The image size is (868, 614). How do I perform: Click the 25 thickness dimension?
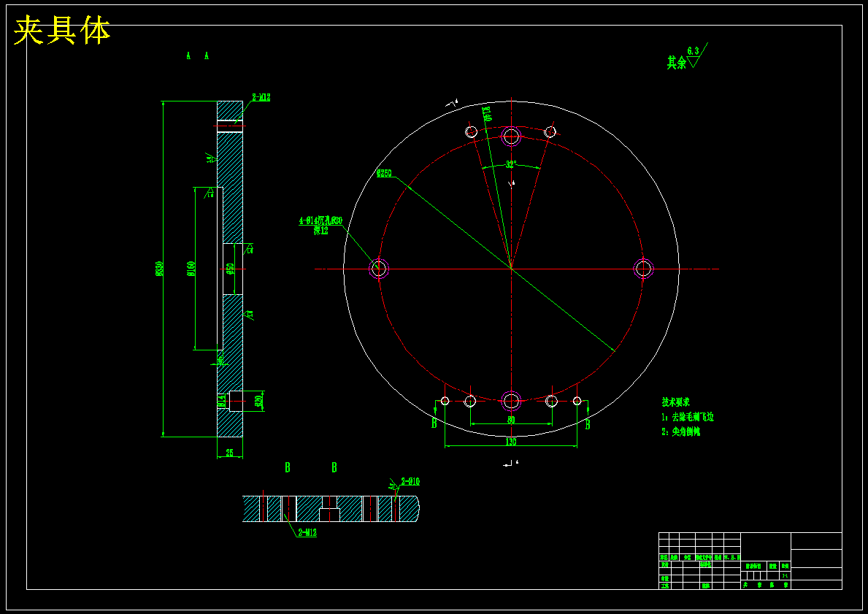click(230, 453)
